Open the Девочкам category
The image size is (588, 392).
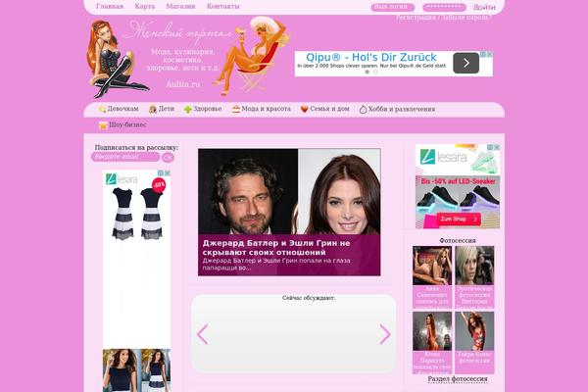click(x=123, y=109)
